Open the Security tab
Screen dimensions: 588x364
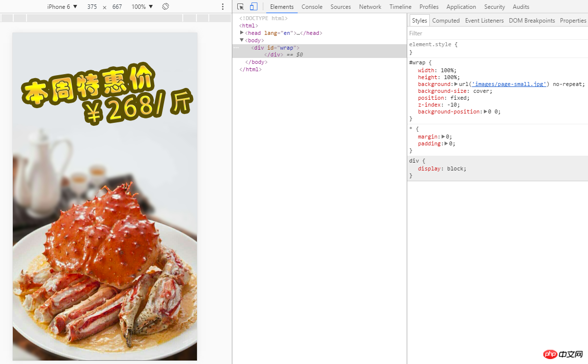click(494, 7)
